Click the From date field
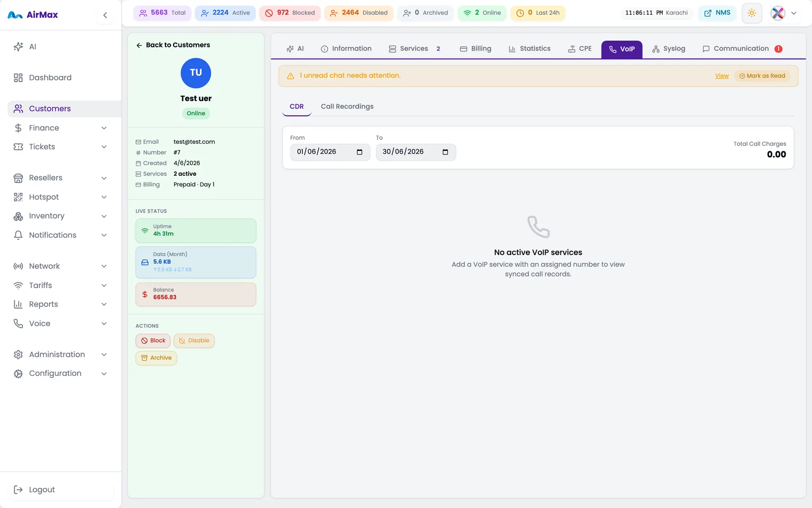Screen dimensions: 812x508 pyautogui.click(x=330, y=152)
